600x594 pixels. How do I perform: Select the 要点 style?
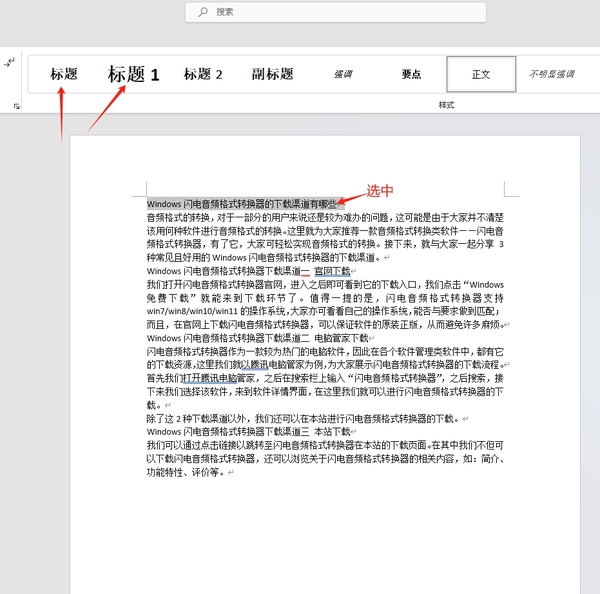click(x=411, y=74)
